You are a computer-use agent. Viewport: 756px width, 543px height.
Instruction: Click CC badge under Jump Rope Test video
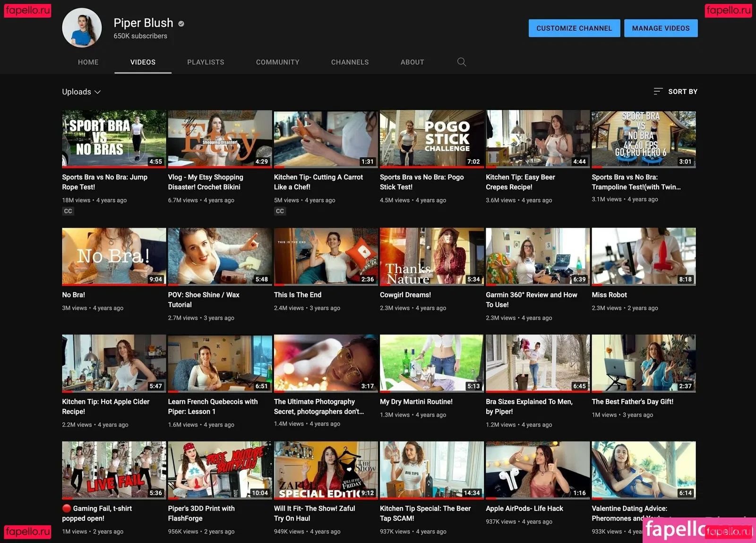(68, 211)
